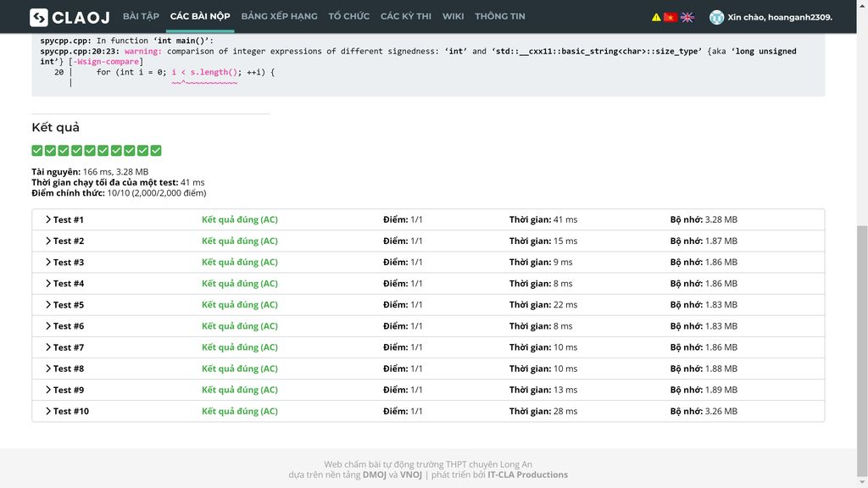This screenshot has height=488, width=868.
Task: Expand the Test #1 row
Action: tap(428, 219)
